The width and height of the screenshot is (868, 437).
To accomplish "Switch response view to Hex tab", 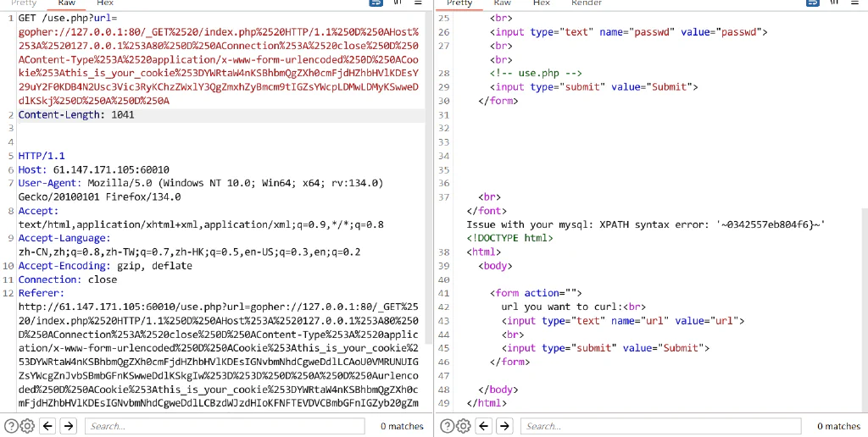I will tap(541, 3).
